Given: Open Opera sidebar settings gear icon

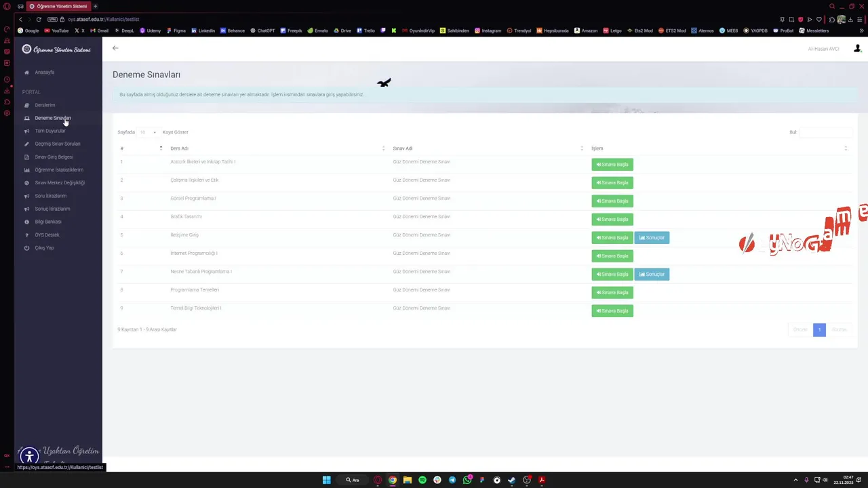Looking at the screenshot, I should (7, 113).
